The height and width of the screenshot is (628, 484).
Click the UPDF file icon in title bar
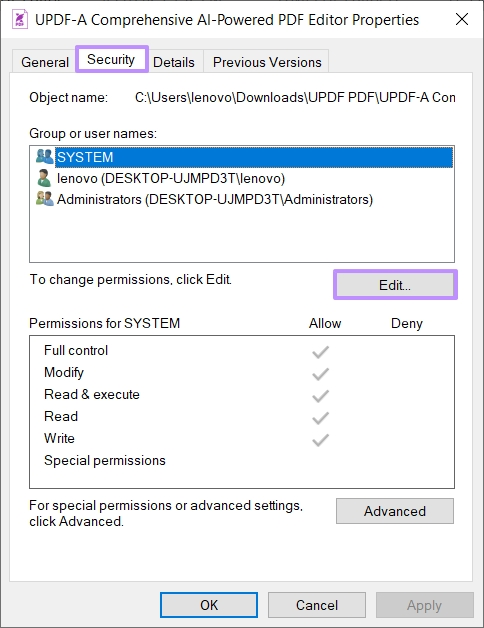coord(20,19)
